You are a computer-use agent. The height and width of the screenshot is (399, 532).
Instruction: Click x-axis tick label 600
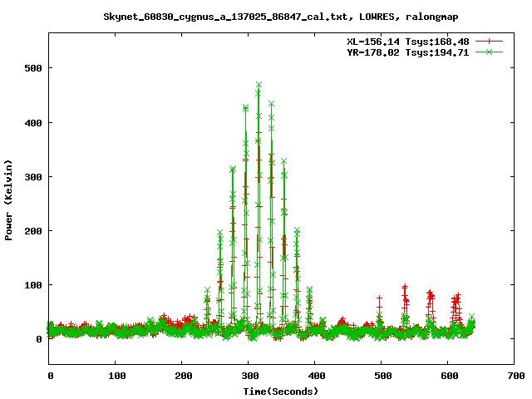click(x=450, y=376)
